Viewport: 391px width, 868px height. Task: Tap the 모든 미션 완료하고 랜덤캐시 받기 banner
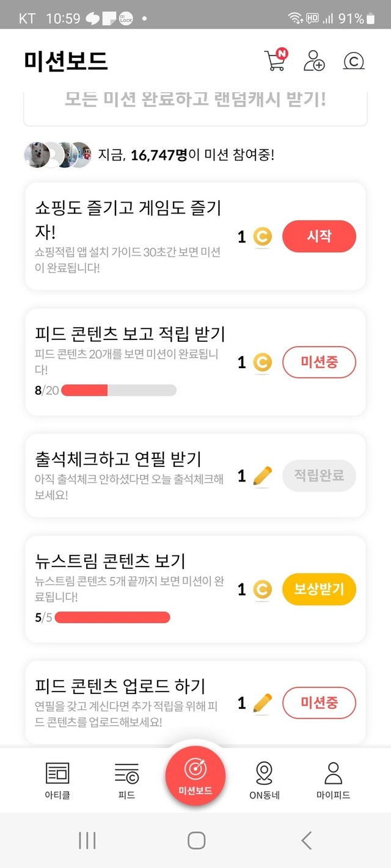pyautogui.click(x=195, y=101)
